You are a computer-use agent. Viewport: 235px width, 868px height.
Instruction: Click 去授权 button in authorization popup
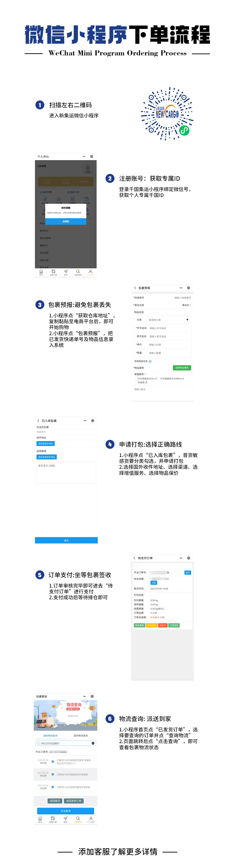pos(66,221)
